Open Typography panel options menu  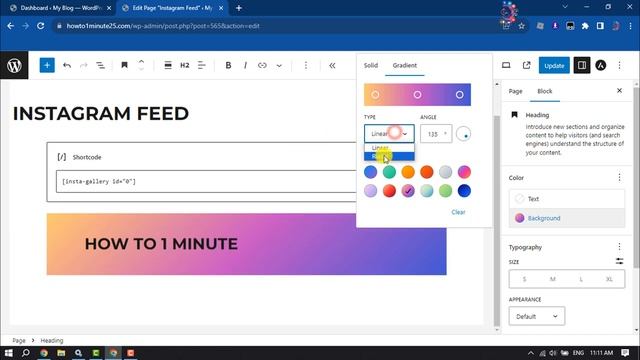tap(619, 247)
